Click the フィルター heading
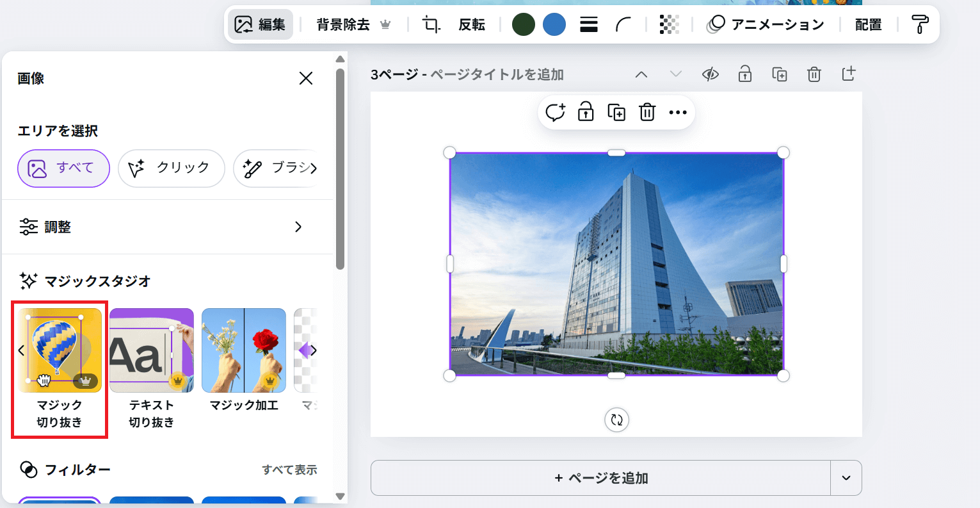This screenshot has height=508, width=980. [x=77, y=470]
